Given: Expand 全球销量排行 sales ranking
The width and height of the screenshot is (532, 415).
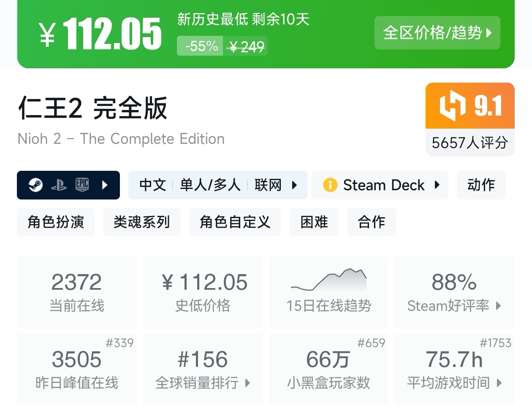Looking at the screenshot, I should (x=203, y=383).
